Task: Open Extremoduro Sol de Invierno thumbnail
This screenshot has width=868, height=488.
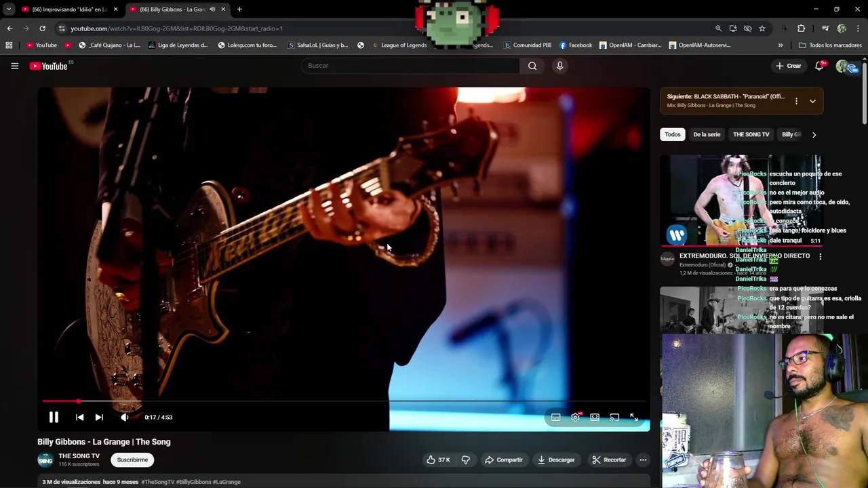Action: [x=741, y=201]
